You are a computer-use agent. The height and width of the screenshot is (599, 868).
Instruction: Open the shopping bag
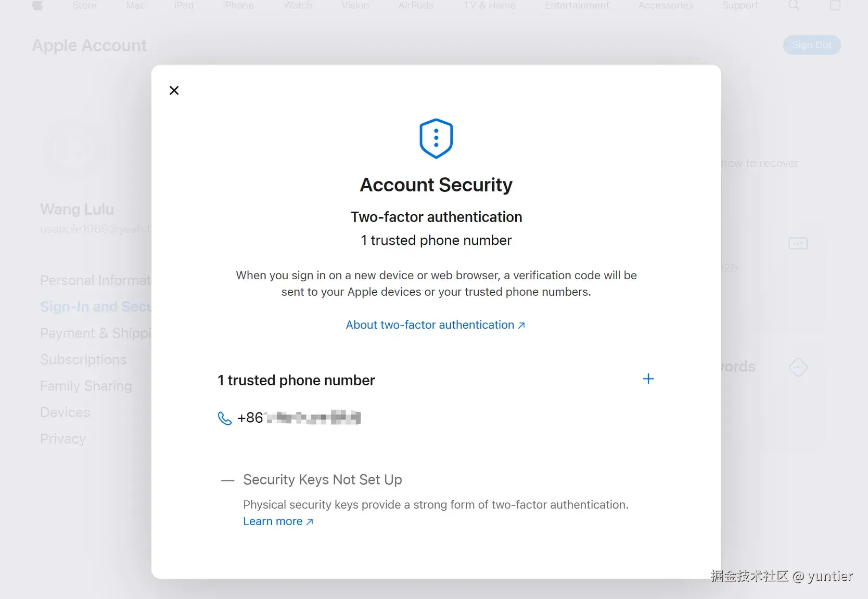(836, 6)
